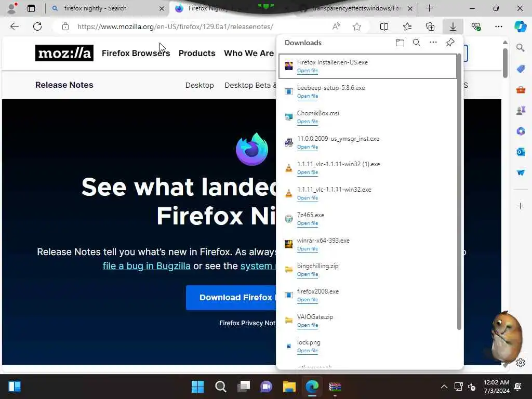This screenshot has height=399, width=532.
Task: Open sidebar Microsoft 365 icon
Action: coord(521,131)
